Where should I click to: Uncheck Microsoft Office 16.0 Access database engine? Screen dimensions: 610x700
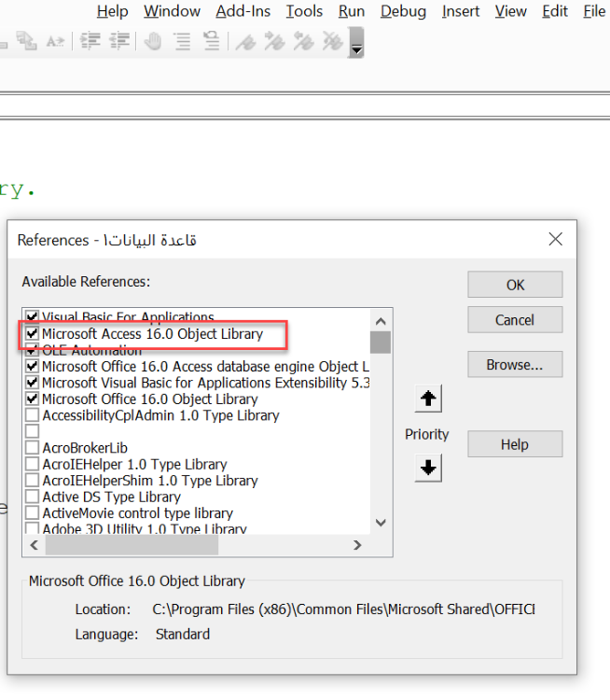click(32, 366)
